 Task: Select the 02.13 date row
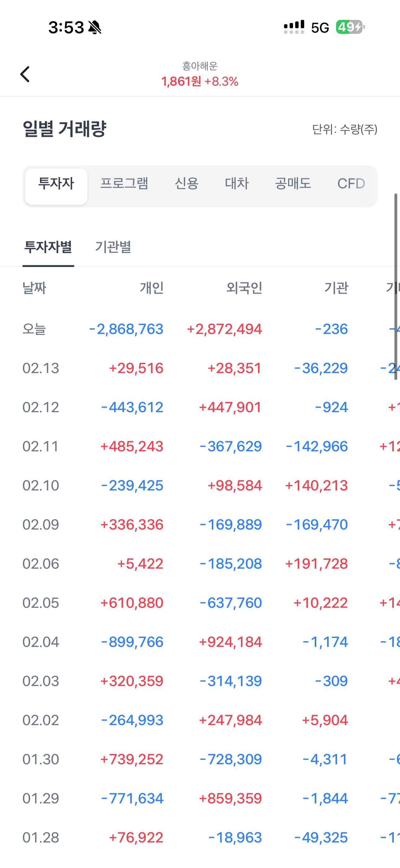pyautogui.click(x=41, y=368)
